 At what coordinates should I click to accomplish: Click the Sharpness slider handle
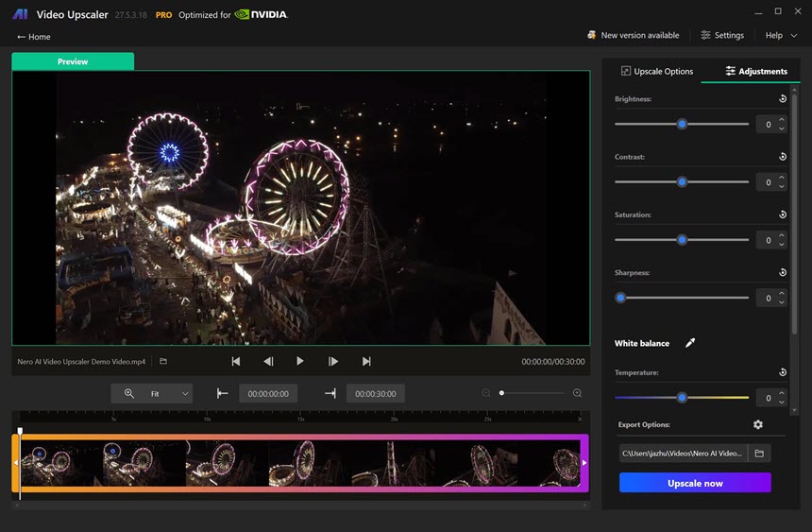620,298
